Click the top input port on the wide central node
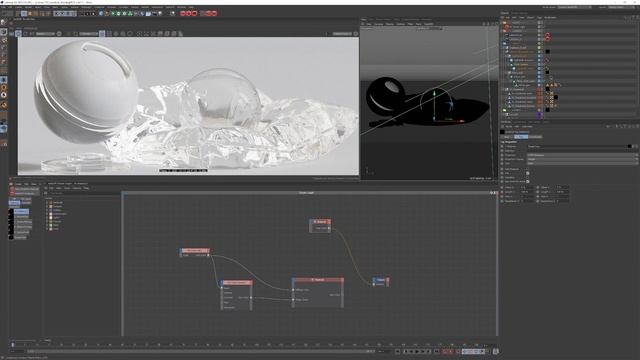640x360 pixels. (293, 290)
